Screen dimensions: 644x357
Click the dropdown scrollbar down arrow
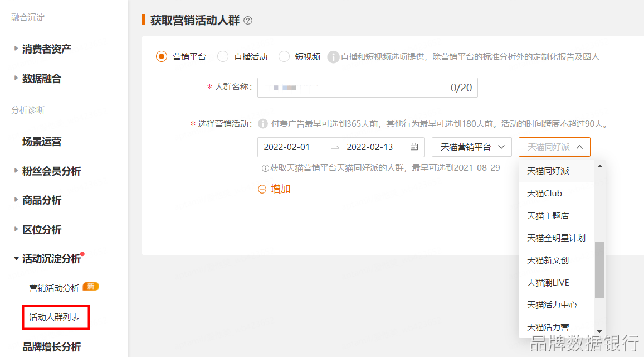point(599,331)
